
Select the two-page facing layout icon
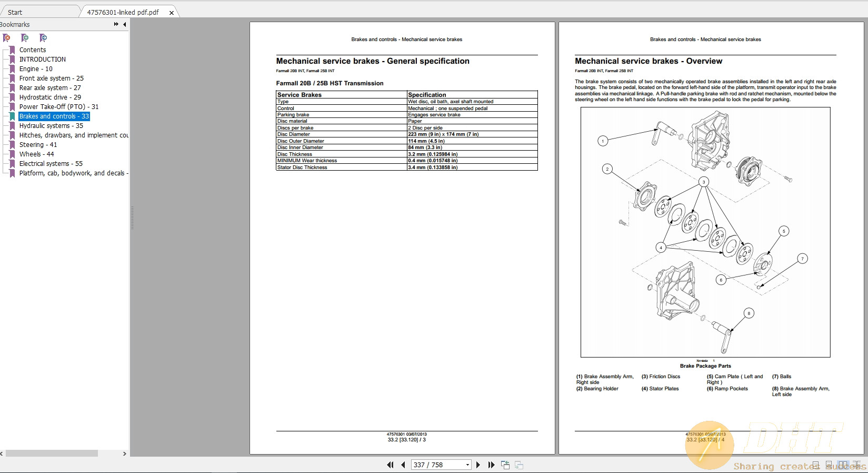click(x=843, y=465)
